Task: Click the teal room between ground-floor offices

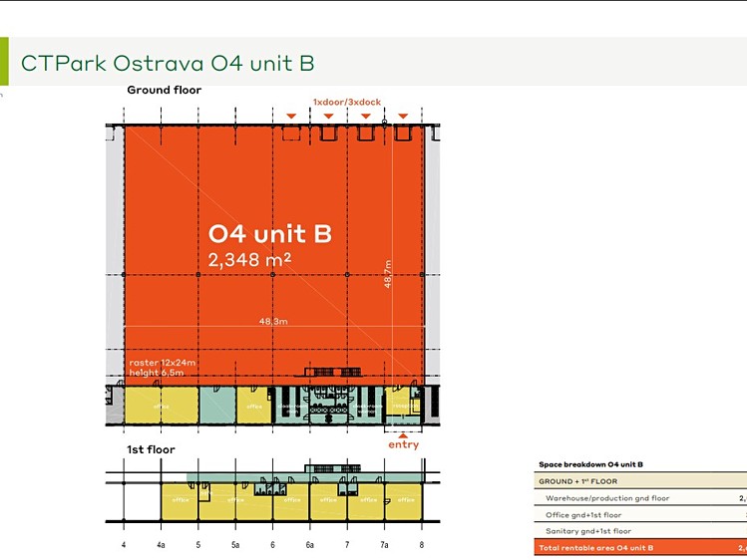Action: coord(217,406)
